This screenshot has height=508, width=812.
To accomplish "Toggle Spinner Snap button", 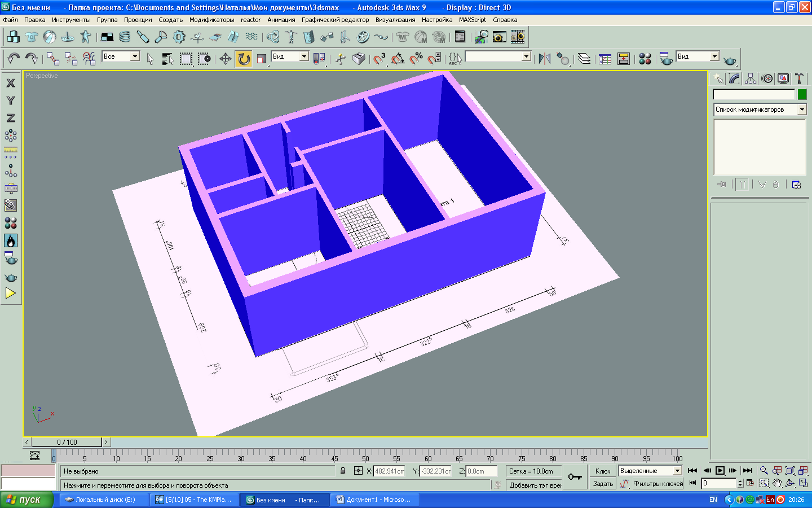I will pos(434,58).
